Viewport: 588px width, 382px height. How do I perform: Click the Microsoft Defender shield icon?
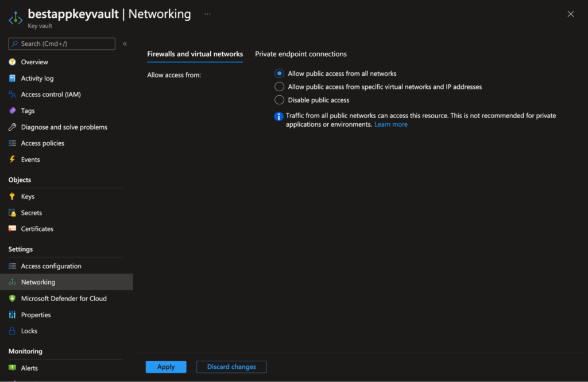(x=13, y=298)
